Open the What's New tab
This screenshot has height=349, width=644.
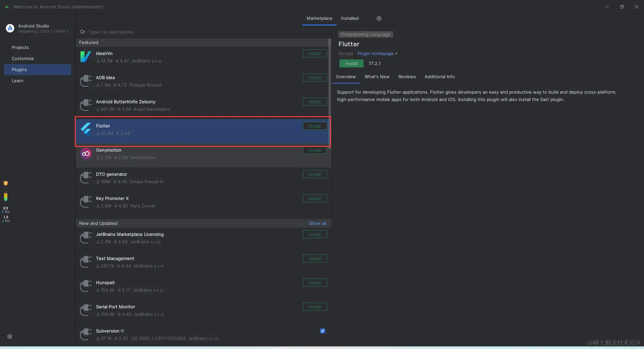coord(377,77)
